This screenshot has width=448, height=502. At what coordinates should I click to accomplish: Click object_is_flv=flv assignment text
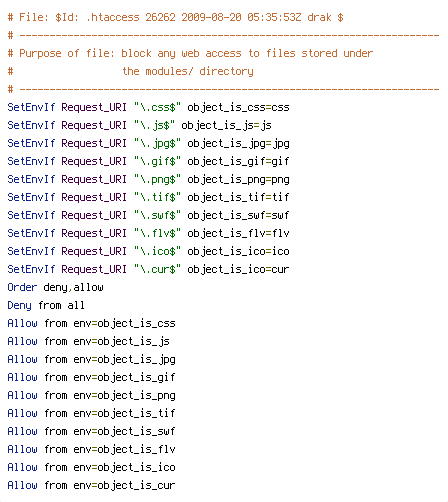coord(238,233)
